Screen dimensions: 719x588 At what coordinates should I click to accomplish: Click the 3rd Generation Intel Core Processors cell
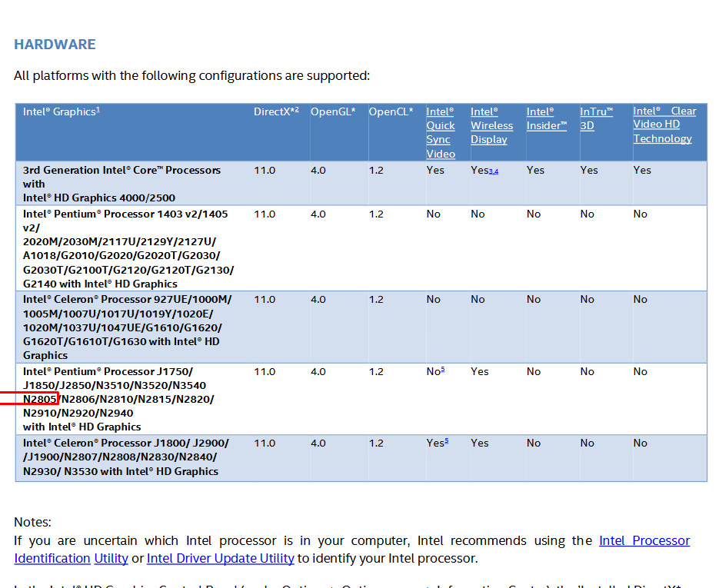click(121, 184)
